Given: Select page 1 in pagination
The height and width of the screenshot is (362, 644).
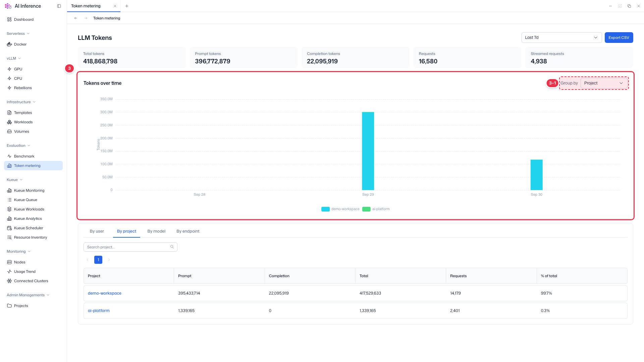Looking at the screenshot, I should [98, 260].
